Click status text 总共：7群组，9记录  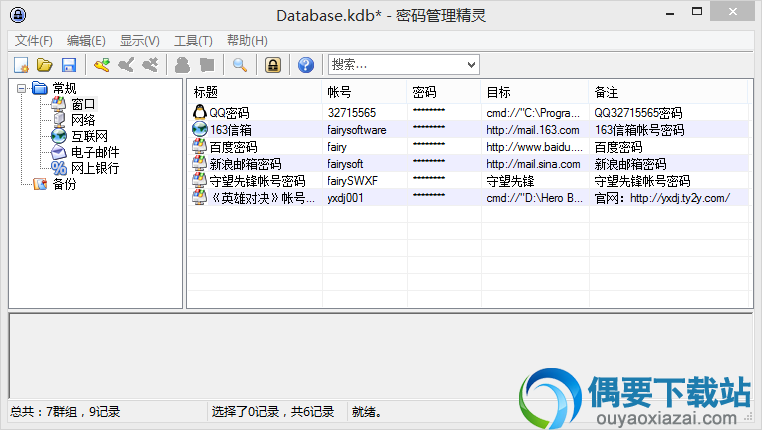pyautogui.click(x=65, y=412)
